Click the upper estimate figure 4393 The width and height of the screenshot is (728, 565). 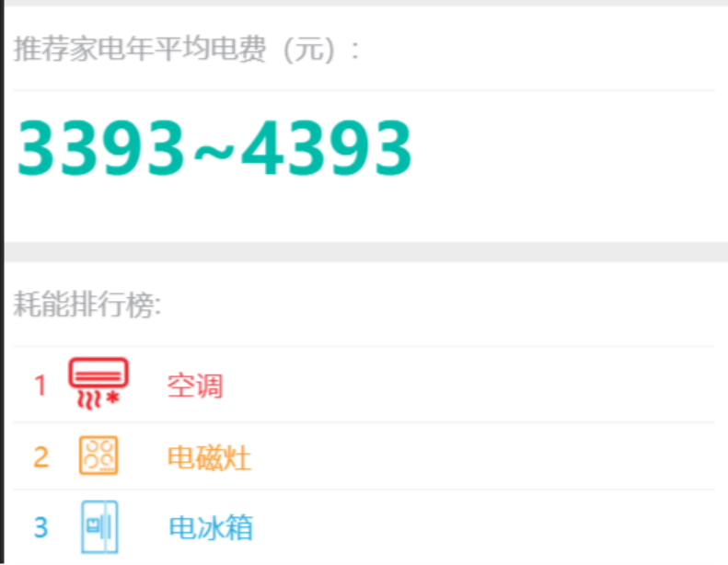click(x=327, y=148)
